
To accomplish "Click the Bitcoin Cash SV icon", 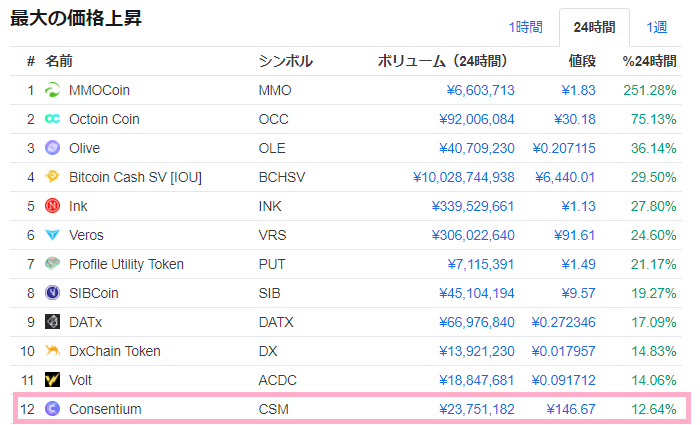I will (53, 177).
